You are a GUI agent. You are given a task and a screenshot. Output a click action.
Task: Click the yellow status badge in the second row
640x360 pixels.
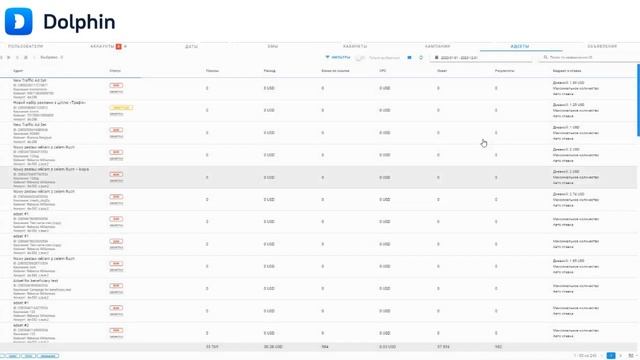click(121, 108)
